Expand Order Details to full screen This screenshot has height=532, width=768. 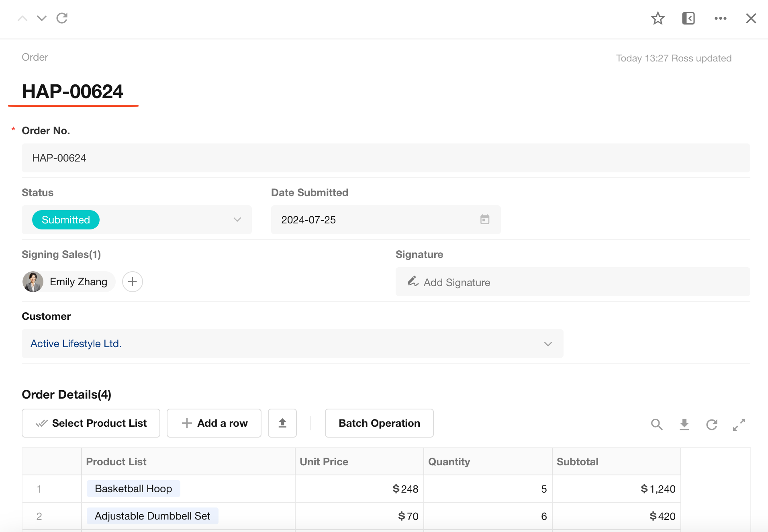[739, 424]
